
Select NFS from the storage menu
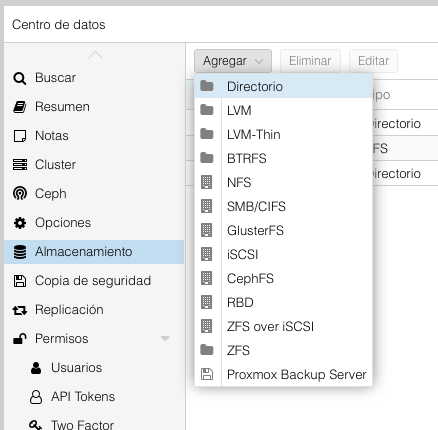(x=283, y=183)
